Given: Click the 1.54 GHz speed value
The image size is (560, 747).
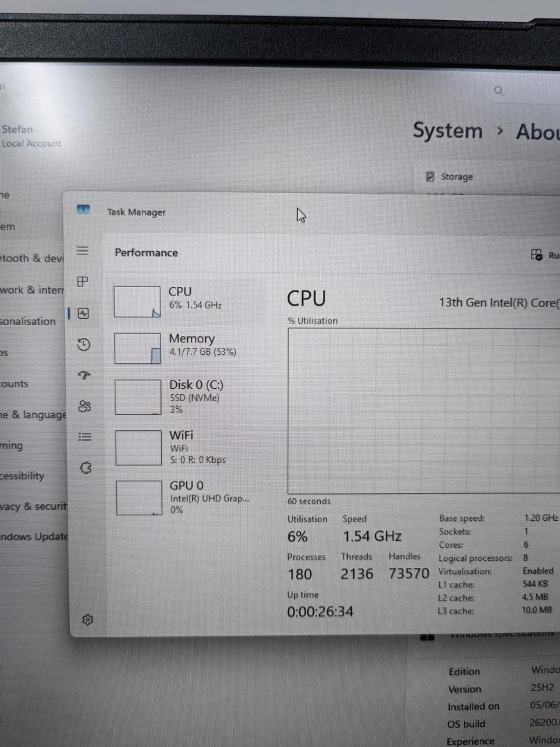Looking at the screenshot, I should tap(373, 537).
